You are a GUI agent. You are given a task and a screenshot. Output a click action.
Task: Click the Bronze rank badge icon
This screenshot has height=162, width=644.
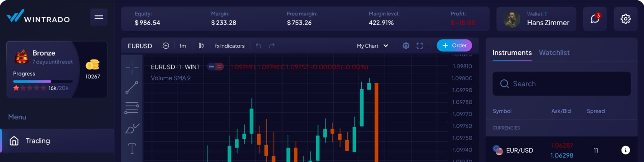[x=21, y=57]
